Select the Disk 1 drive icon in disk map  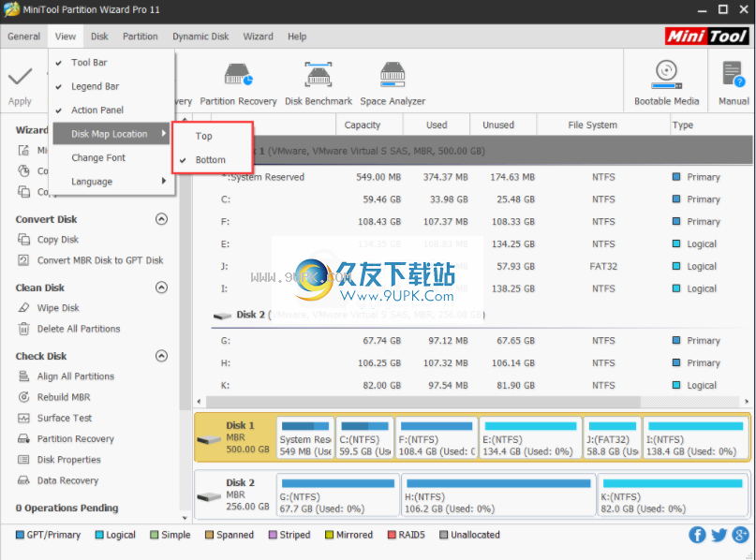click(x=209, y=439)
